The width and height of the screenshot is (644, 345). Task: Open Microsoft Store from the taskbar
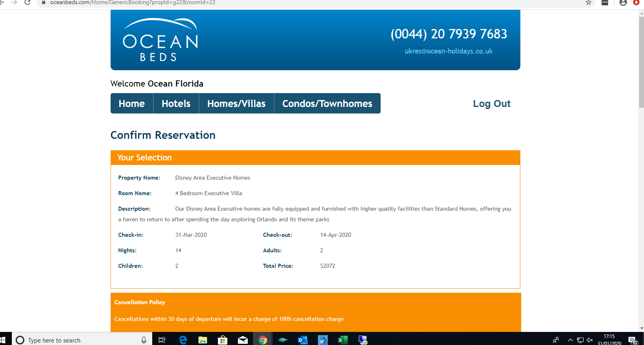coord(223,340)
